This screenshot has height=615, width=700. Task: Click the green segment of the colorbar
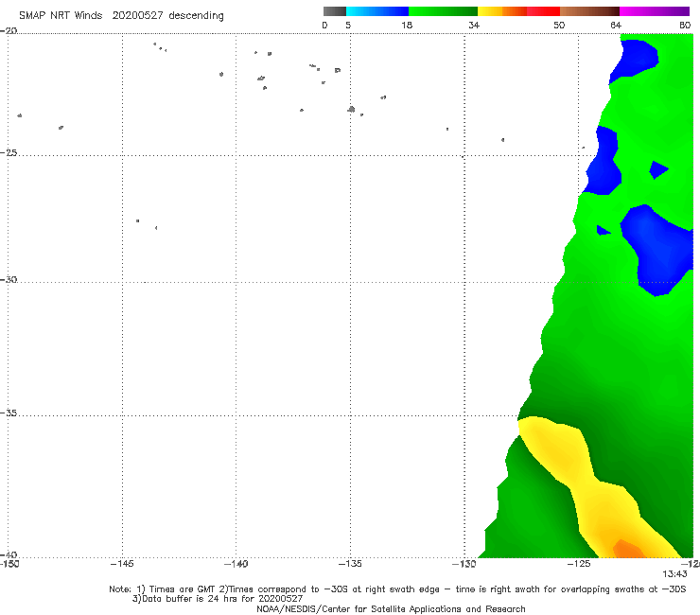[x=443, y=11]
